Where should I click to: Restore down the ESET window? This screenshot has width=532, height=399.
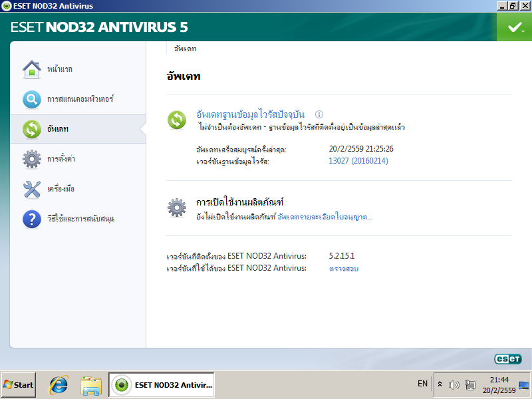click(x=513, y=5)
